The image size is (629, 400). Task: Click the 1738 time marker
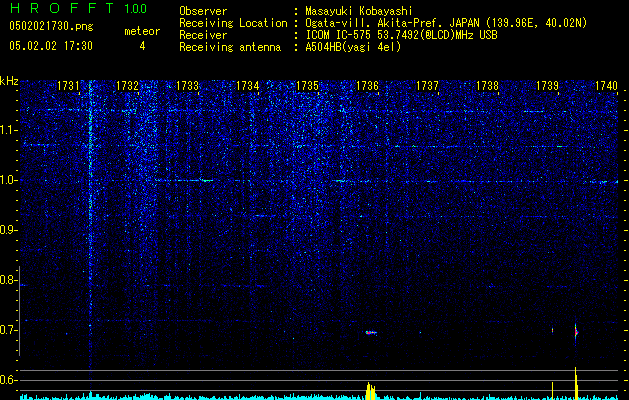point(487,86)
